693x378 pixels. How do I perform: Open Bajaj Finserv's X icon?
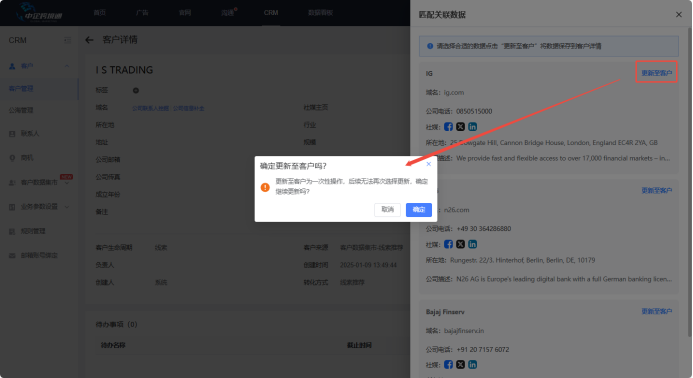(461, 365)
